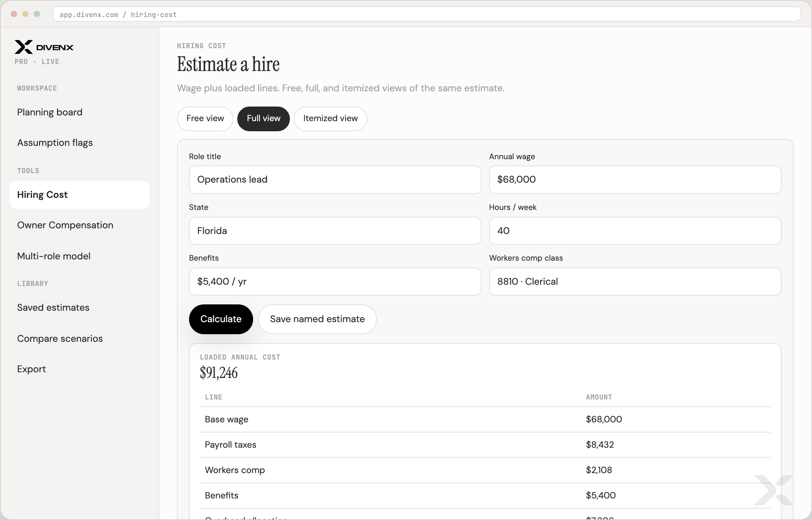
Task: Click the $8,432 payroll taxes amount
Action: click(x=599, y=445)
